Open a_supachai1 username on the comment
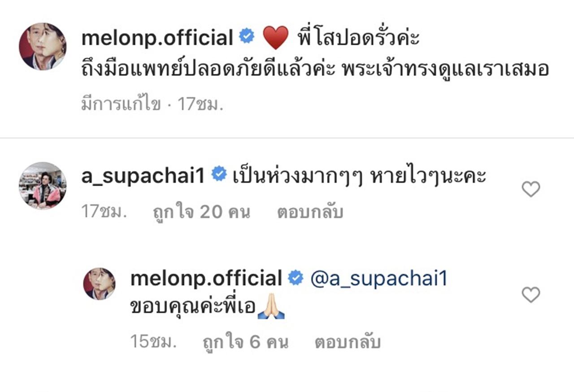The height and width of the screenshot is (392, 574). pos(143,175)
